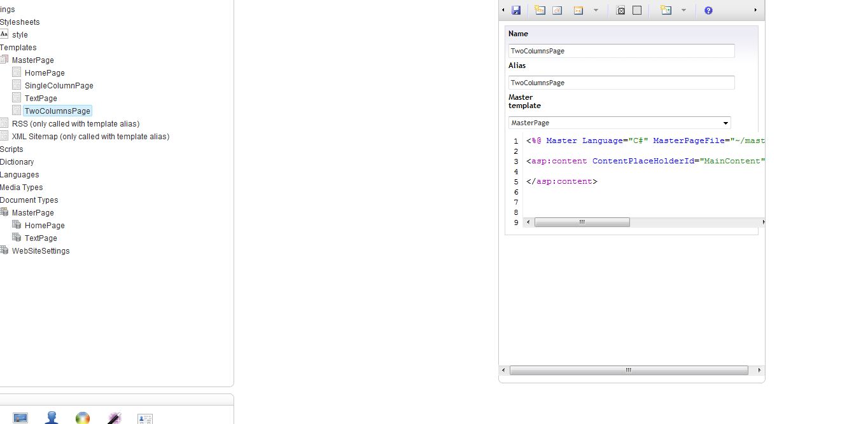Screen dimensions: 868x424
Task: Open help via blue question mark icon
Action: coord(708,10)
